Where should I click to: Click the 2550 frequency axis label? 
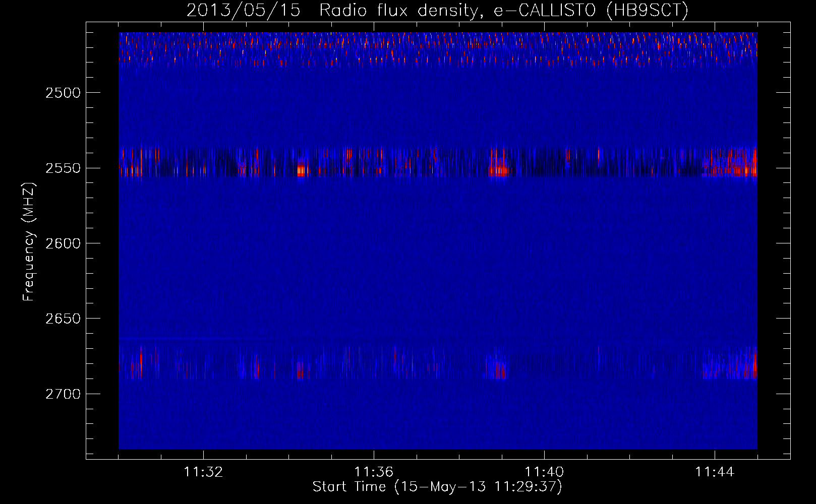[x=63, y=168]
